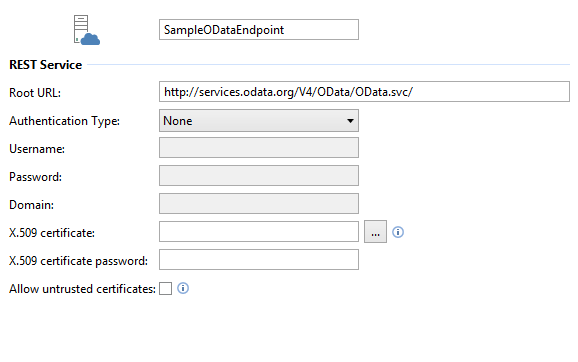Click the Authentication Type label
This screenshot has height=362, width=578.
point(65,121)
